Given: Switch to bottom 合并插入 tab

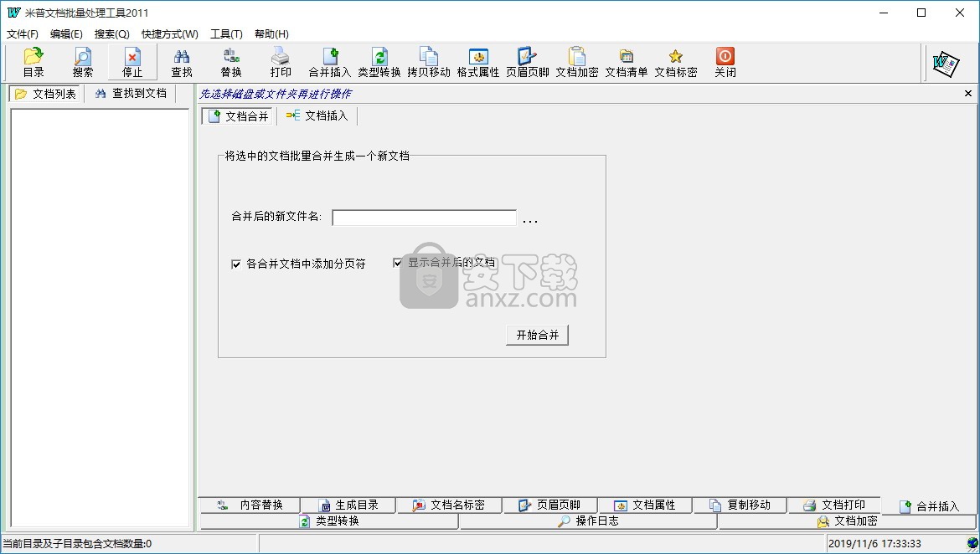Looking at the screenshot, I should coord(930,506).
